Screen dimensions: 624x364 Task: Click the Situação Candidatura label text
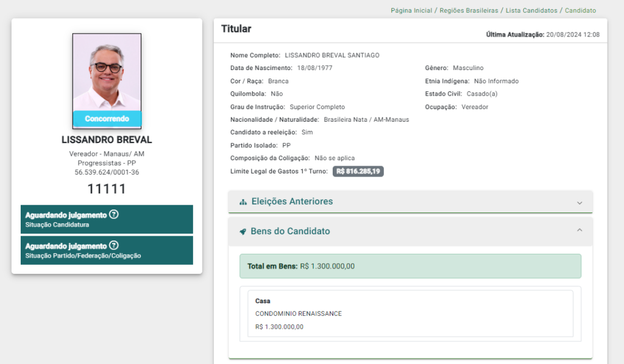pyautogui.click(x=57, y=225)
